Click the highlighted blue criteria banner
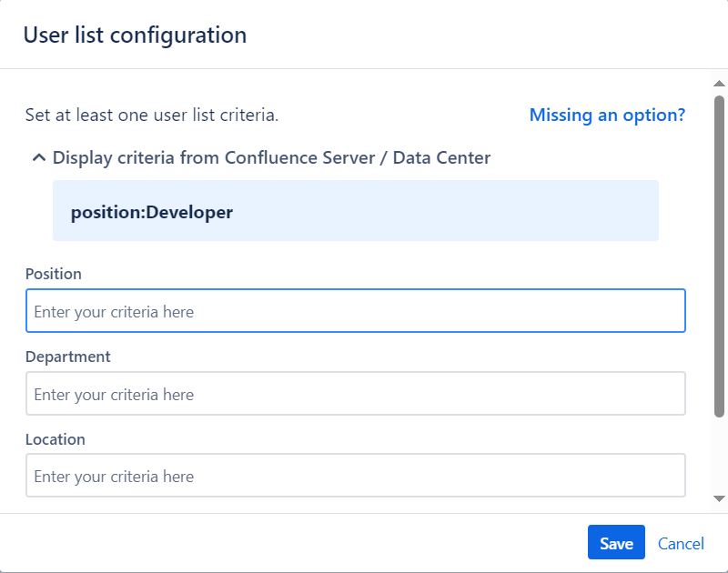Screen dimensions: 728x573 click(x=356, y=211)
